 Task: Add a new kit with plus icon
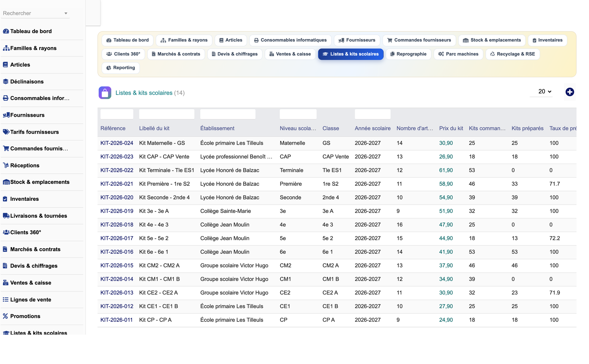pyautogui.click(x=570, y=92)
